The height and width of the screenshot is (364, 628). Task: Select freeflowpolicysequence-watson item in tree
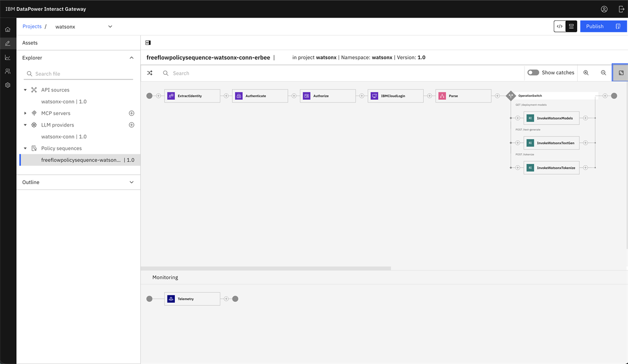coord(80,160)
